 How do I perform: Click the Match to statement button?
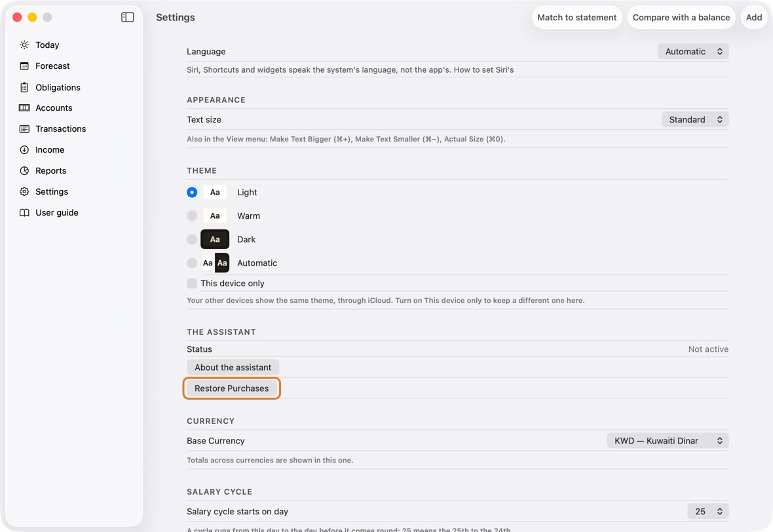[576, 17]
